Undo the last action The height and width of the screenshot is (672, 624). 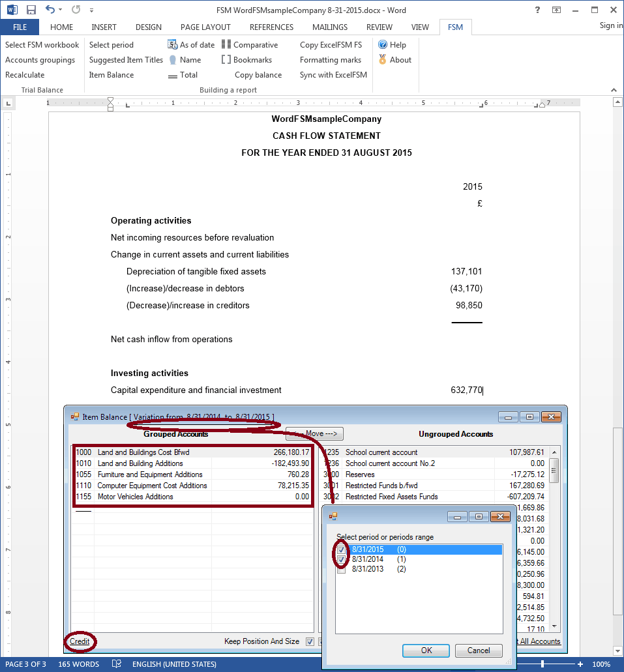point(50,9)
